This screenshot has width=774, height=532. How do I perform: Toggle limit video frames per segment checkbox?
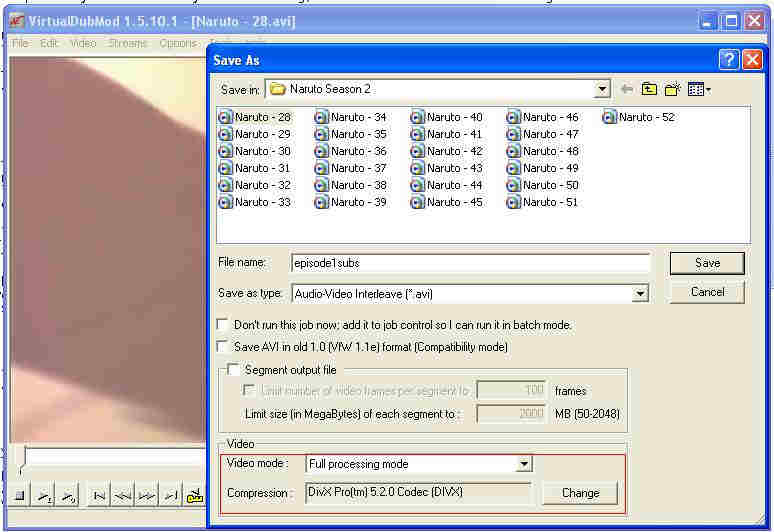click(249, 391)
